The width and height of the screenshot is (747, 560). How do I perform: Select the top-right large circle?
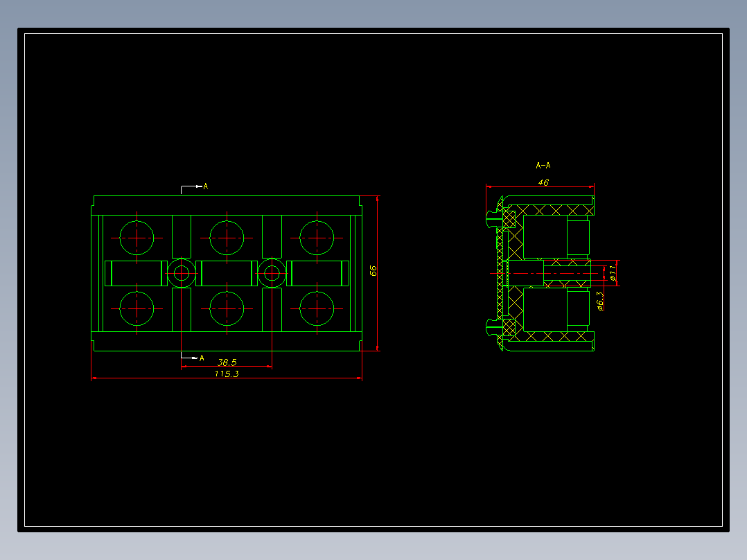pyautogui.click(x=317, y=238)
